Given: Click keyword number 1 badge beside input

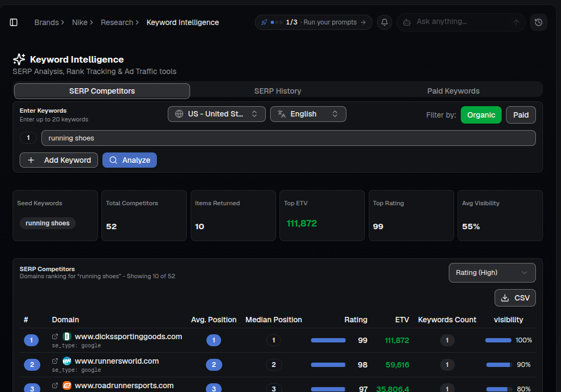Looking at the screenshot, I should pyautogui.click(x=28, y=138).
